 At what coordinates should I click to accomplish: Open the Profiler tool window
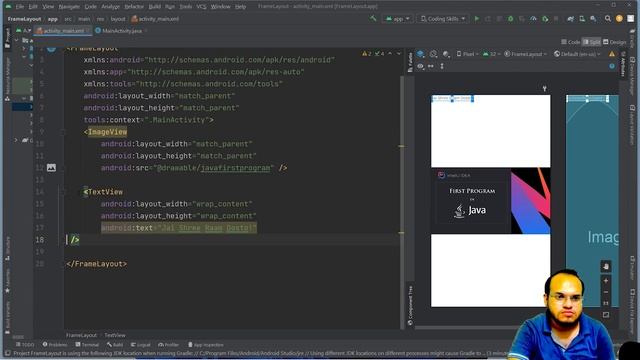[x=169, y=345]
